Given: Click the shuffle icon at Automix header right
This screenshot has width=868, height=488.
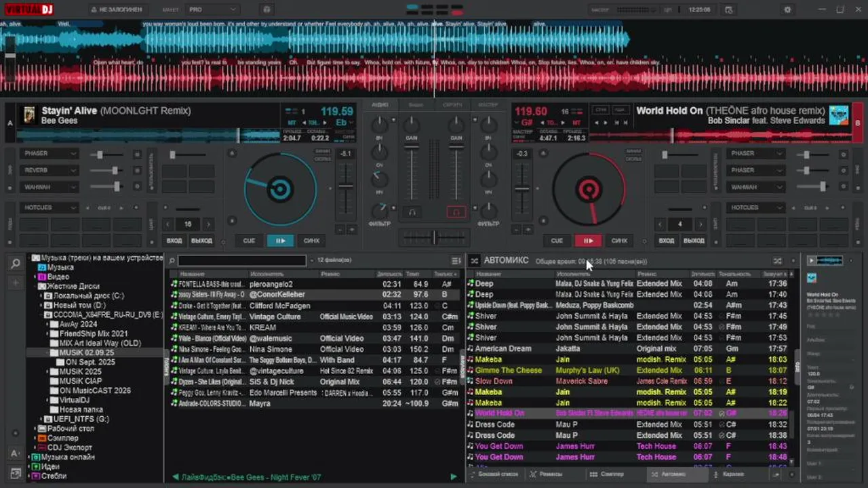Looking at the screenshot, I should point(777,261).
